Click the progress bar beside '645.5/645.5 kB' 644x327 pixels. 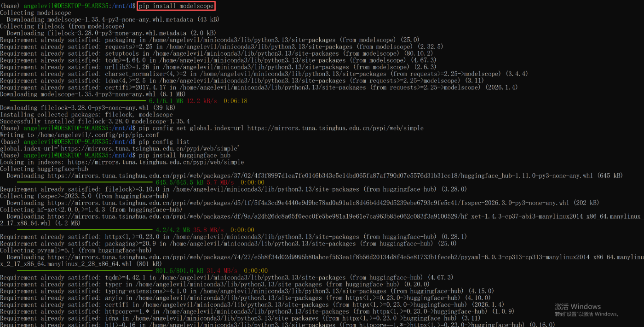click(x=85, y=182)
